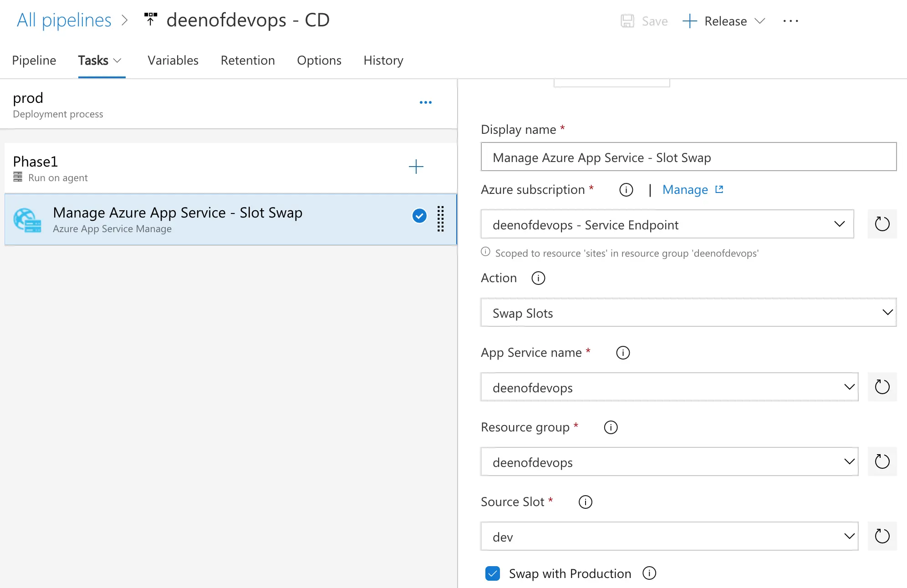Click the info icon beside Scoped to resource note
This screenshot has width=907, height=588.
coord(486,252)
